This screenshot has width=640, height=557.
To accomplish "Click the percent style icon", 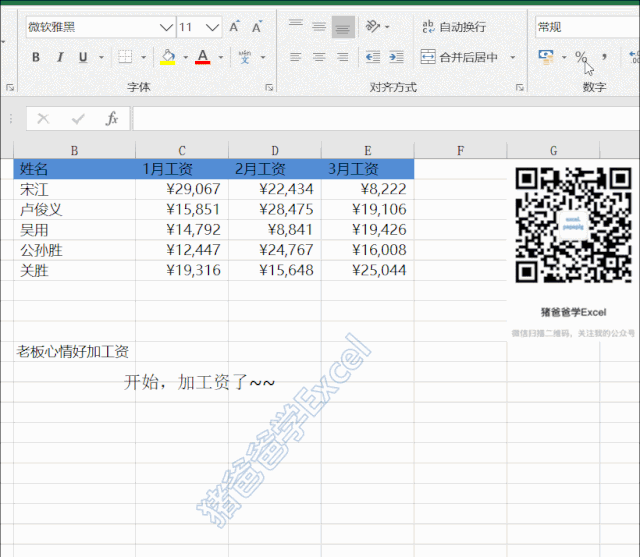I will [x=581, y=57].
